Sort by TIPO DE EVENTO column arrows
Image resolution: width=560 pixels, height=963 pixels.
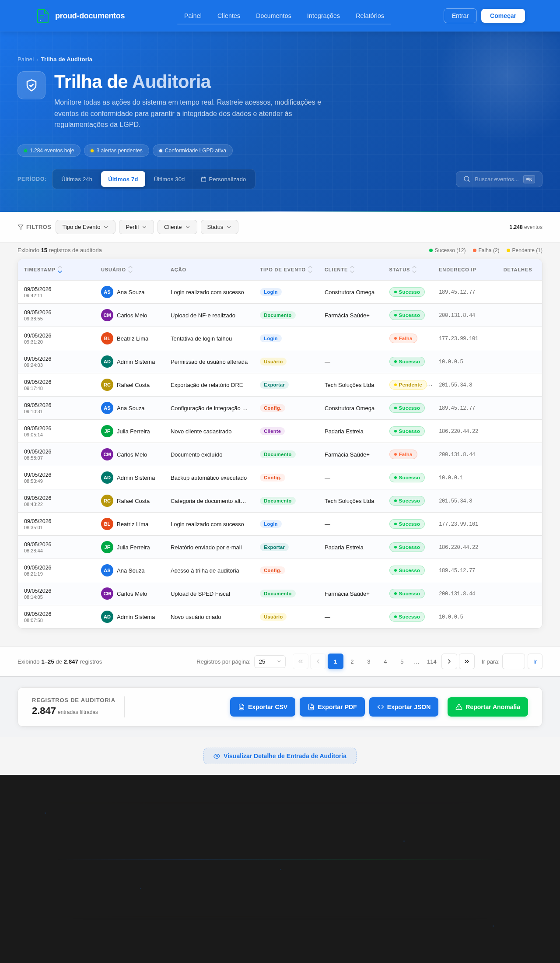pyautogui.click(x=310, y=270)
